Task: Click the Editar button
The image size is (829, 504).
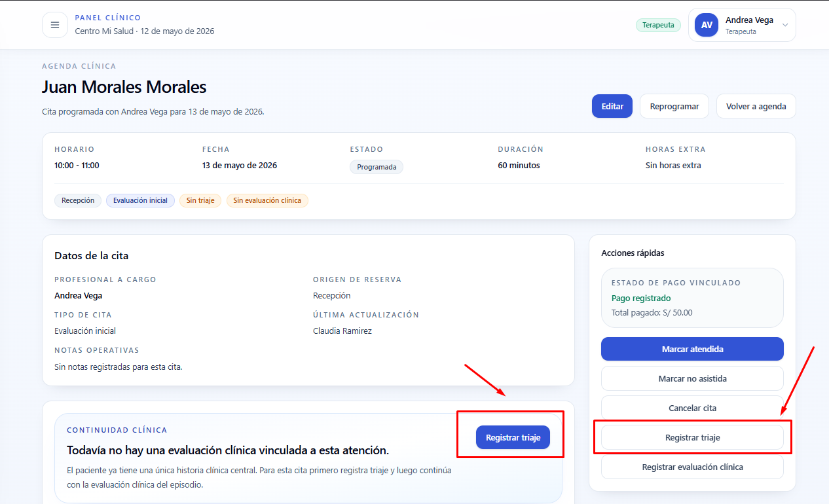Action: [x=612, y=106]
